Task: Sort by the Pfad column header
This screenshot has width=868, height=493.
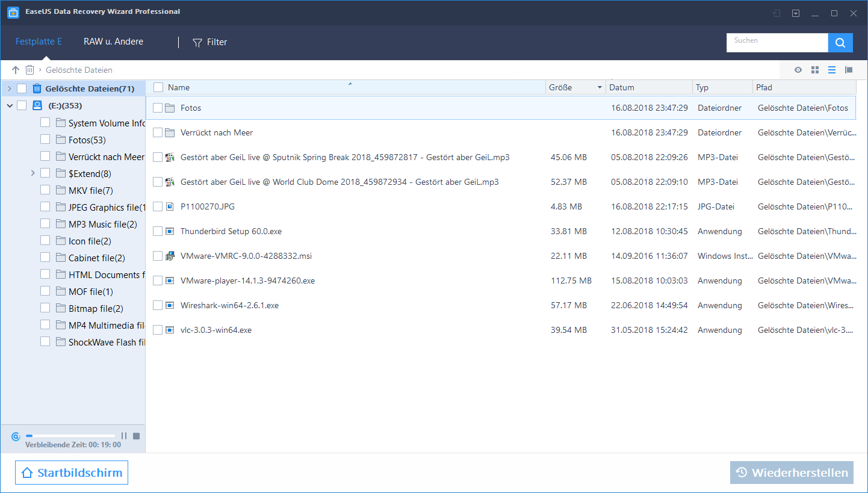Action: [x=804, y=87]
